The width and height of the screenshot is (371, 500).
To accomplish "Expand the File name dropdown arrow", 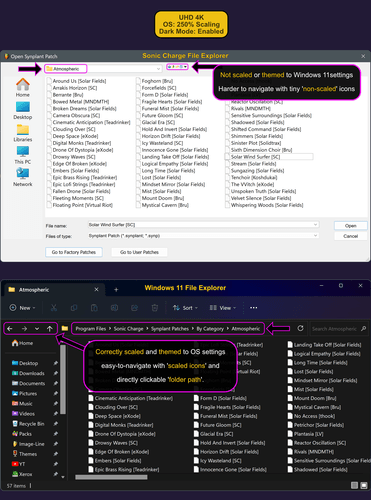I will (315, 225).
